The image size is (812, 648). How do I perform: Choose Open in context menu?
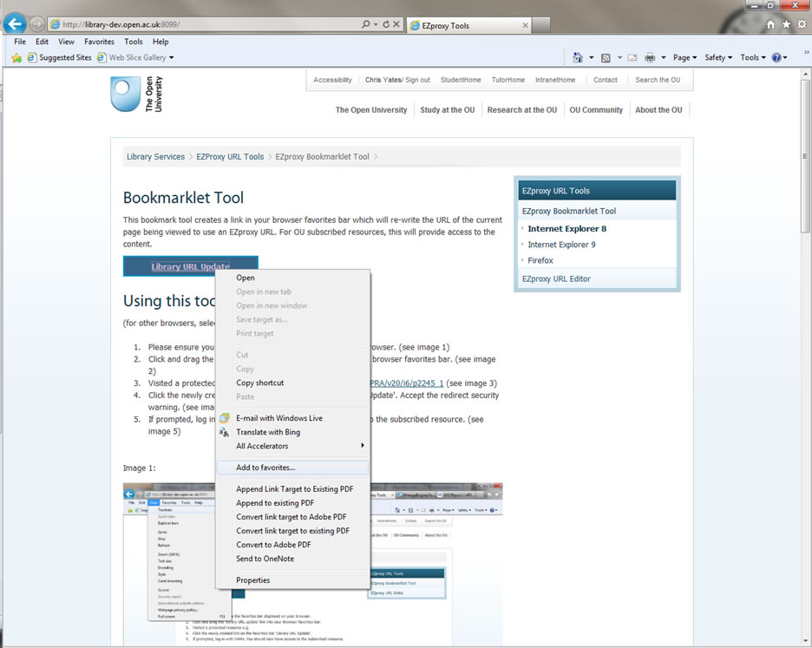point(292,278)
